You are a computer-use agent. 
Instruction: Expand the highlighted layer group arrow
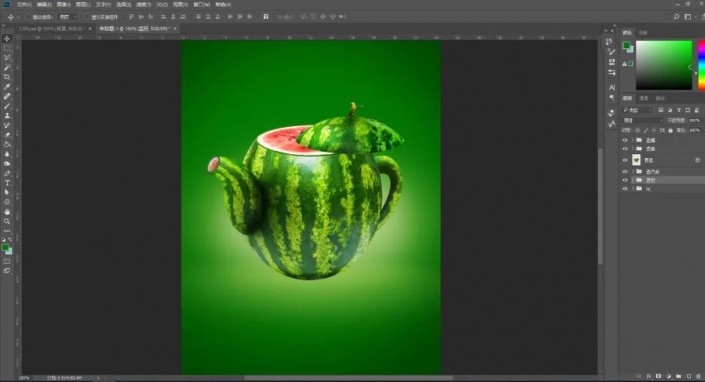[633, 180]
